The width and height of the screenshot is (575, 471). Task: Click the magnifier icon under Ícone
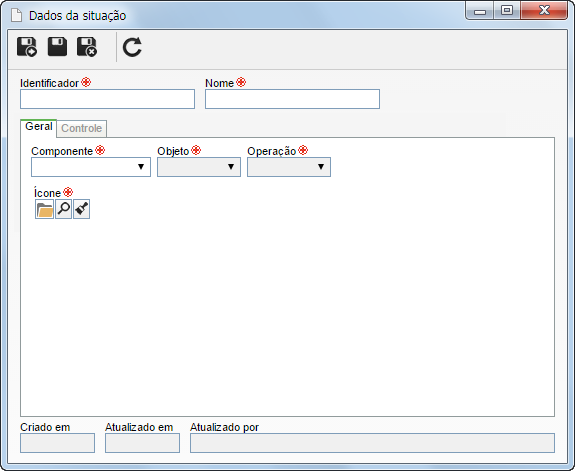63,209
